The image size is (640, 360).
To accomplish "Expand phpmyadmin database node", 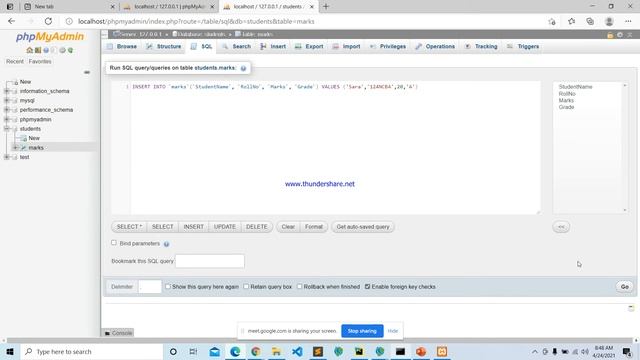I will click(7, 119).
